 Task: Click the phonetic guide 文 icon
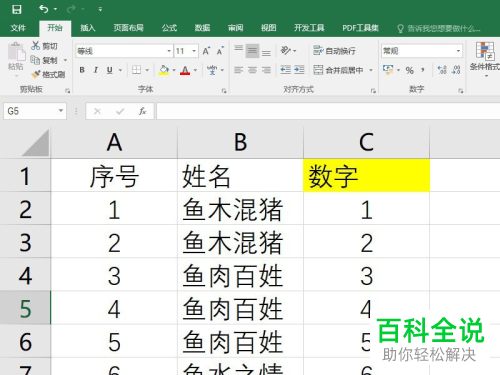212,70
